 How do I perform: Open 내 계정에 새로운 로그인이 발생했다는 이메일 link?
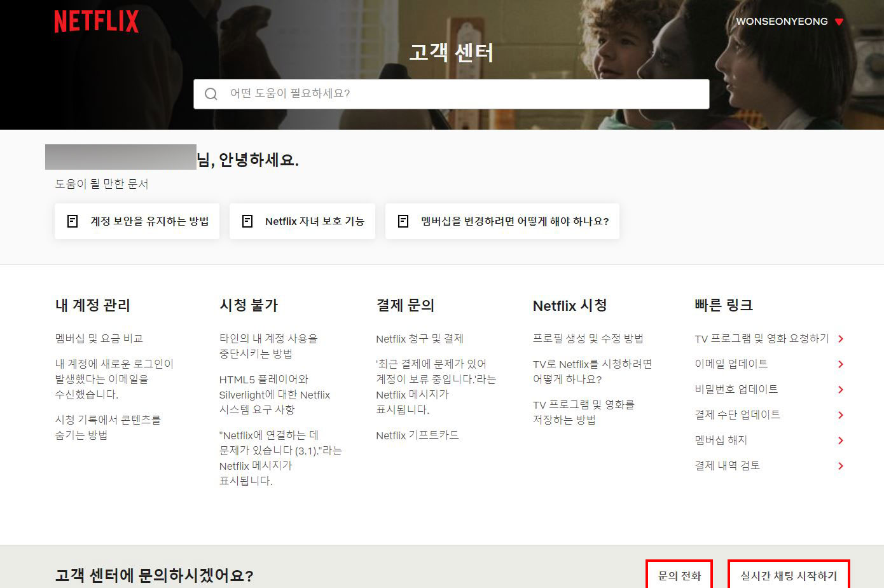click(114, 379)
